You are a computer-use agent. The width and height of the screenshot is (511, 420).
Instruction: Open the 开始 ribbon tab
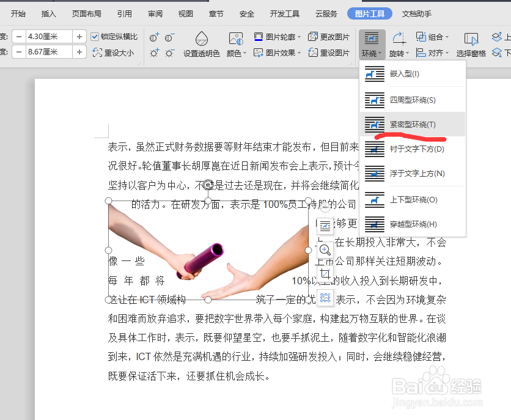[x=18, y=13]
